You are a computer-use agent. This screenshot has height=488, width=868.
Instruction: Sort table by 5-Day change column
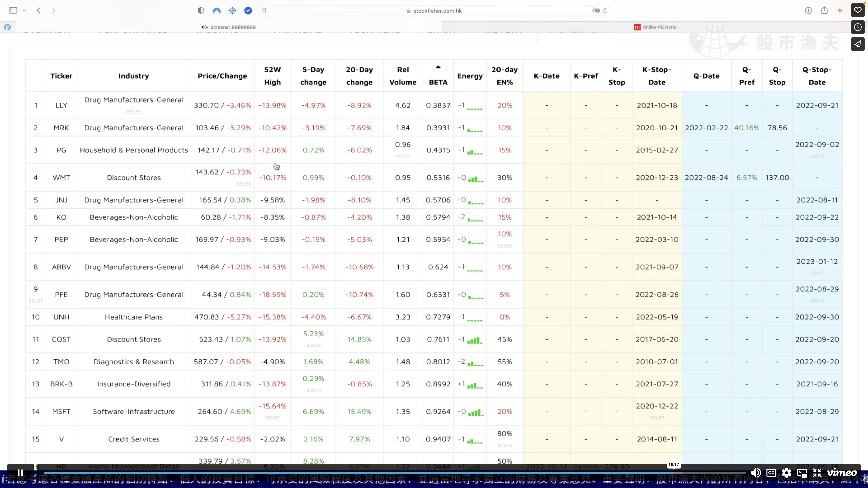[313, 76]
